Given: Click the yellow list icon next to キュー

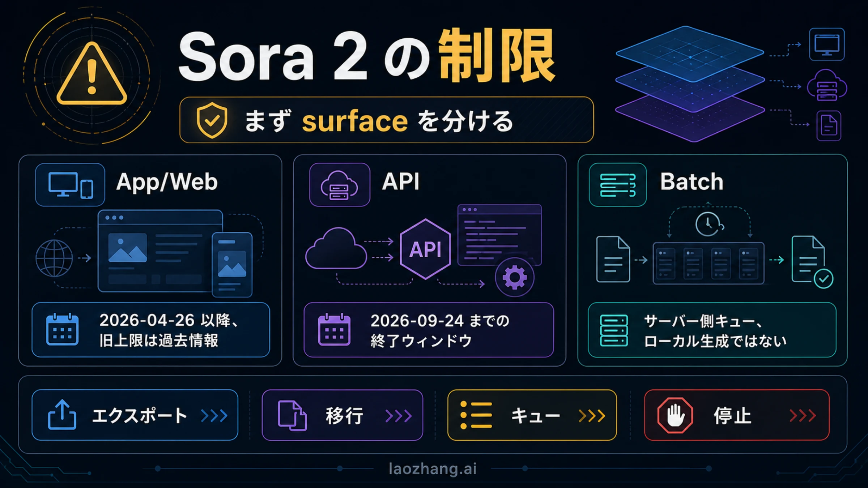Looking at the screenshot, I should pos(476,415).
